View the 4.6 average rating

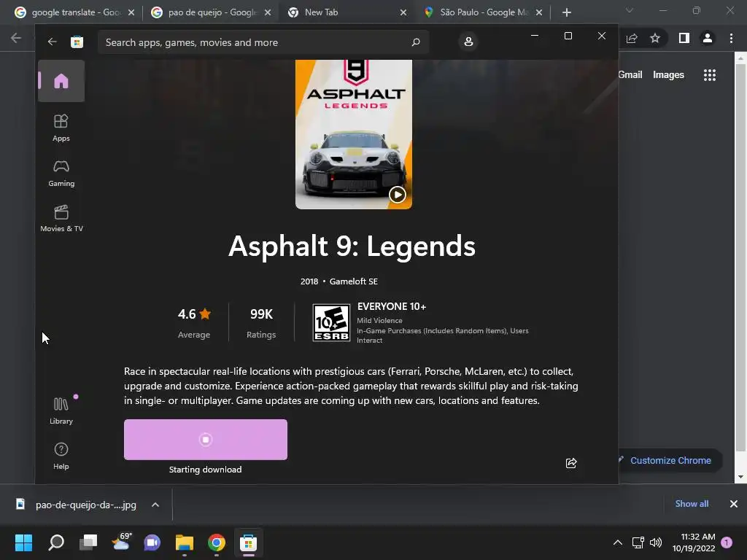[x=194, y=322]
